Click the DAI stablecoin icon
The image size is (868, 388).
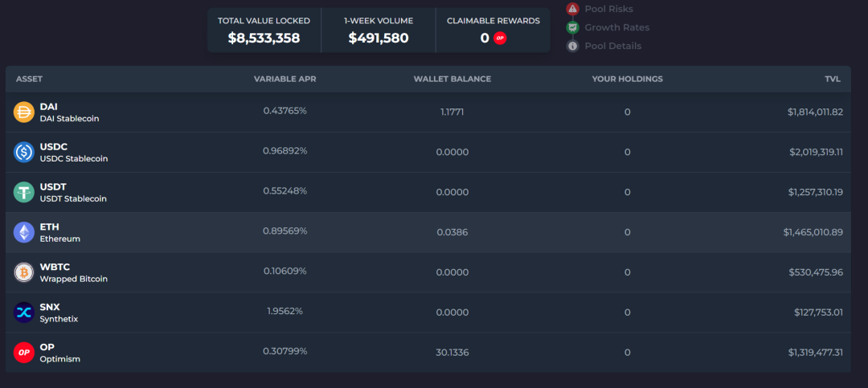24,112
